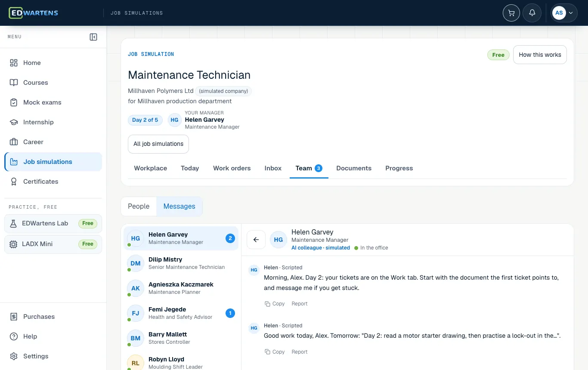This screenshot has width=588, height=370.
Task: Open Settings in sidebar
Action: tap(53, 356)
